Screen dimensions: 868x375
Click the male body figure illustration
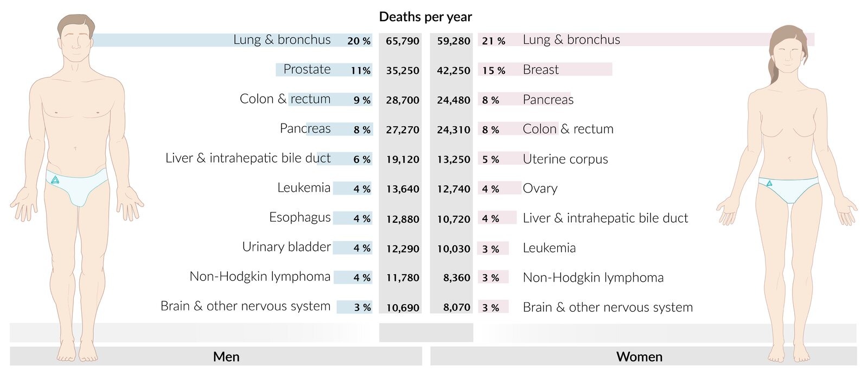(x=76, y=135)
